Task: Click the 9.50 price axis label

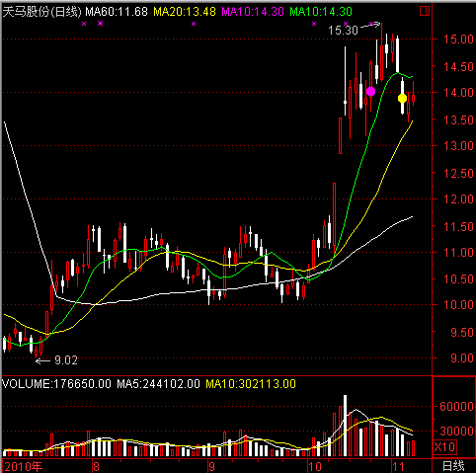Action: pyautogui.click(x=462, y=333)
